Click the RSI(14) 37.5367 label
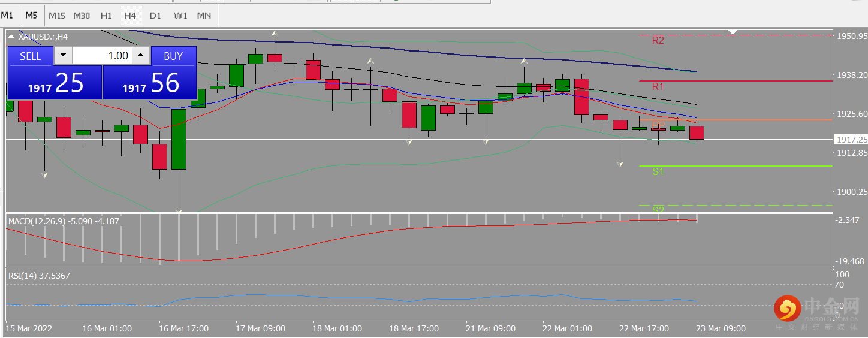 (39, 276)
